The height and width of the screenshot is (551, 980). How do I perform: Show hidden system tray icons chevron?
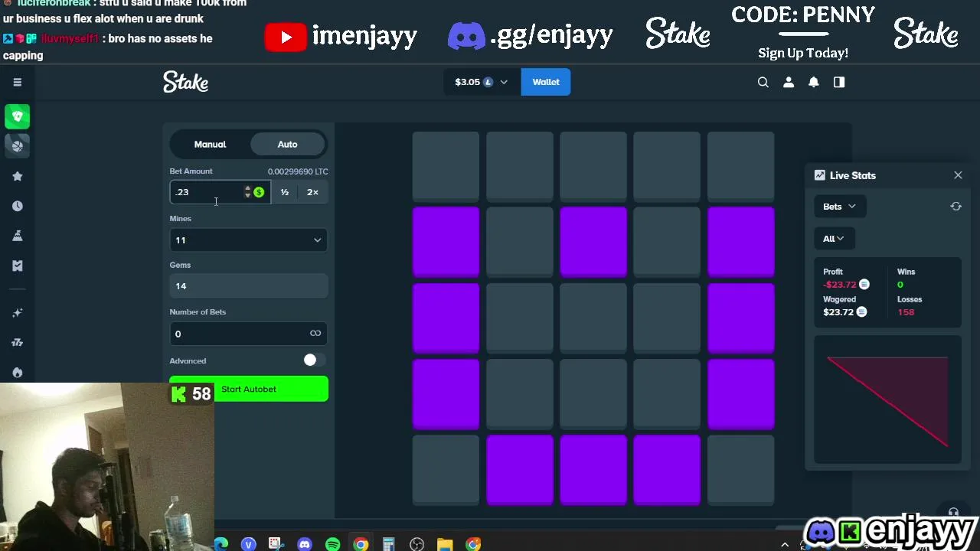point(785,545)
